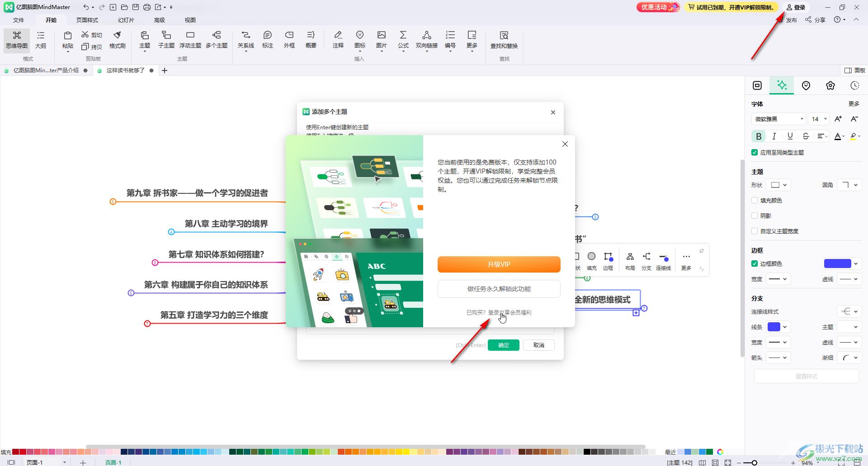Open the custom color wheel in palette

720,452
